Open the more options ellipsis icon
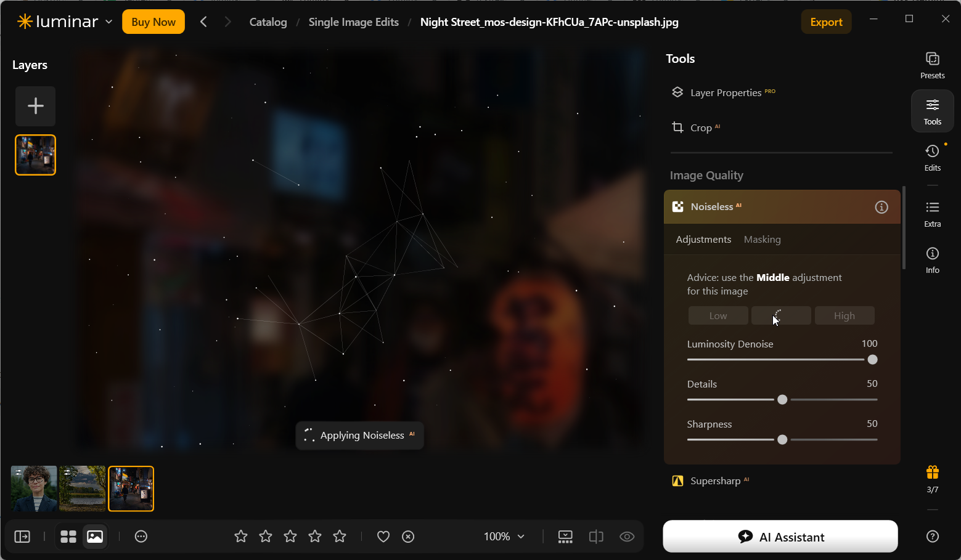The height and width of the screenshot is (560, 961). click(x=141, y=537)
